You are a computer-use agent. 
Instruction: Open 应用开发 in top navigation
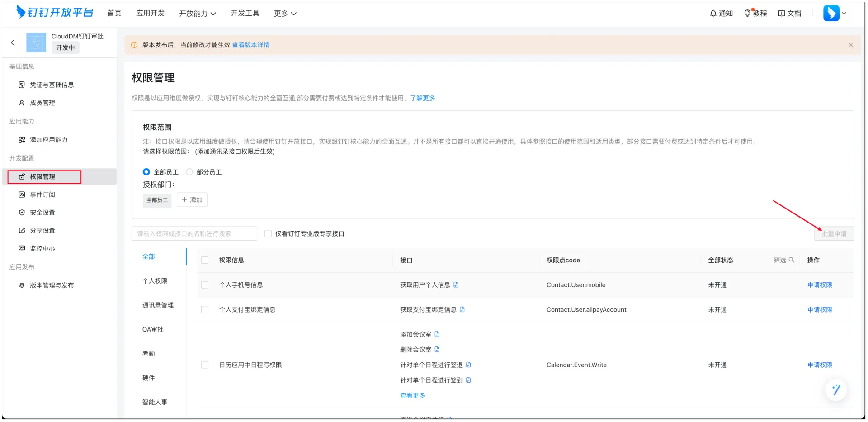[x=150, y=13]
